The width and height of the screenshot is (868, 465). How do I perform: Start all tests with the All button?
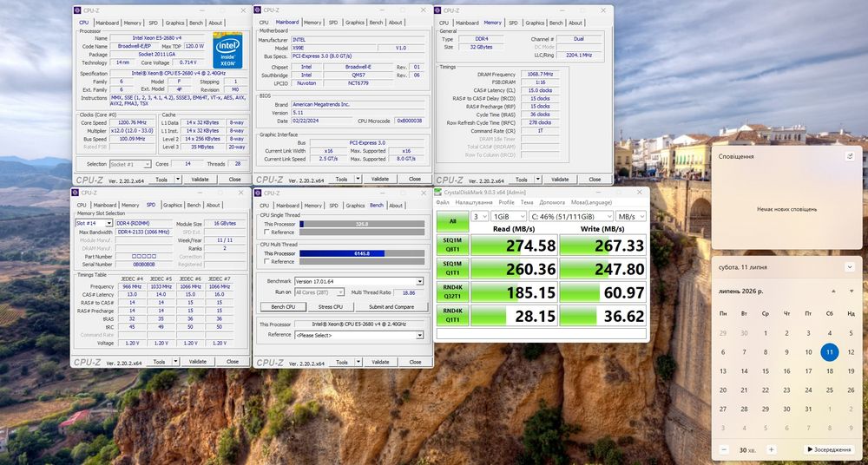[452, 221]
